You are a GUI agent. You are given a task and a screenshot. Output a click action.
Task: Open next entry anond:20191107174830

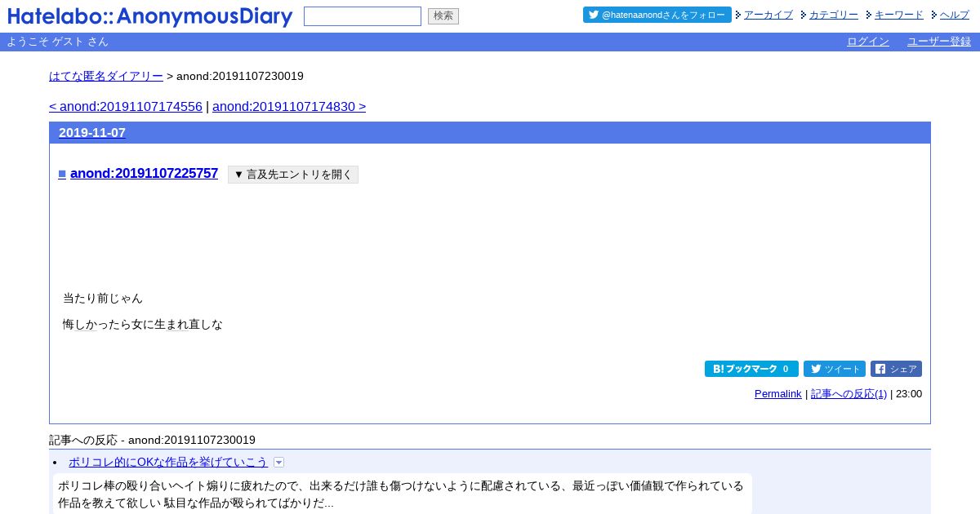click(x=289, y=107)
